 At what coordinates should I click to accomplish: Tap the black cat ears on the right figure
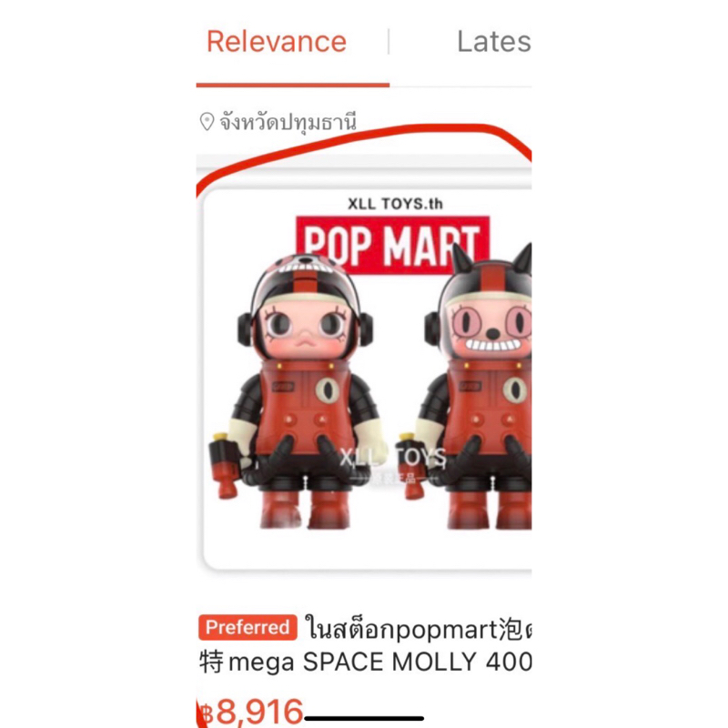(x=491, y=258)
